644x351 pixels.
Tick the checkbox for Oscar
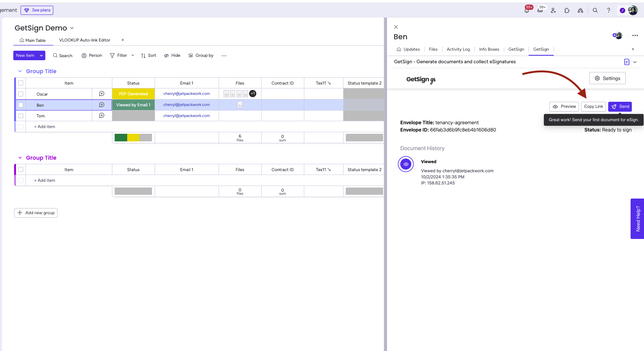pos(21,94)
